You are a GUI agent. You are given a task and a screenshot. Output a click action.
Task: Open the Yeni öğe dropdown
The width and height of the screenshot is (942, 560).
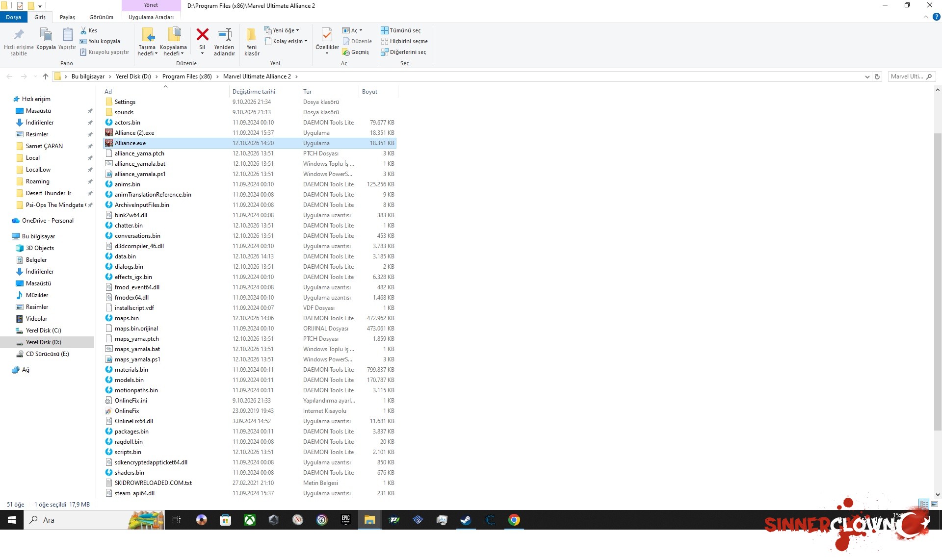[x=282, y=30]
